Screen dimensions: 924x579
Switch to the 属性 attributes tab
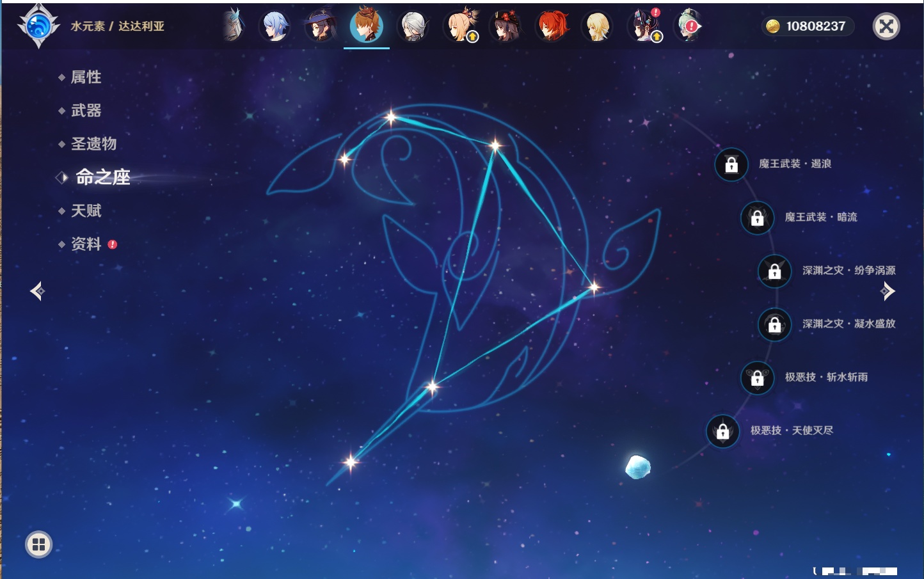tap(86, 77)
